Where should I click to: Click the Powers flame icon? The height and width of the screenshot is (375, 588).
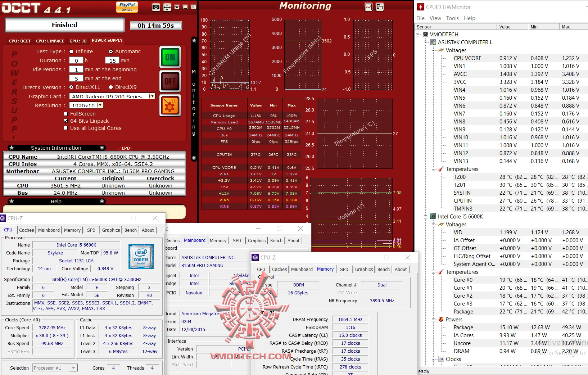coord(441,320)
